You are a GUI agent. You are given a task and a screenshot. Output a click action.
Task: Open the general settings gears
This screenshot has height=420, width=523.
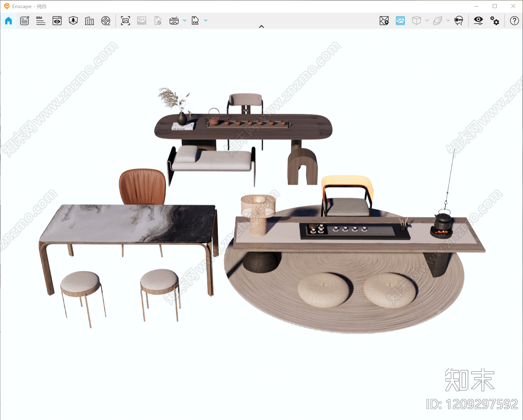pyautogui.click(x=495, y=21)
